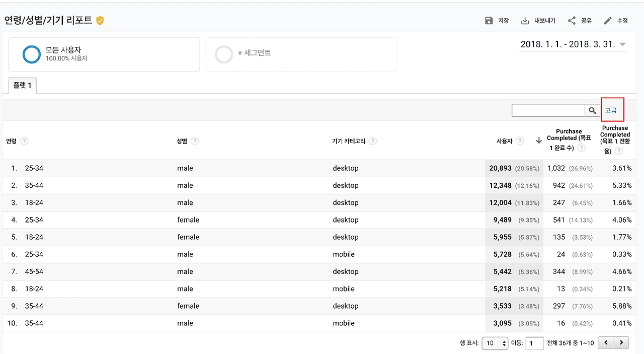Click the search magnifier button
This screenshot has width=644, height=354.
592,110
